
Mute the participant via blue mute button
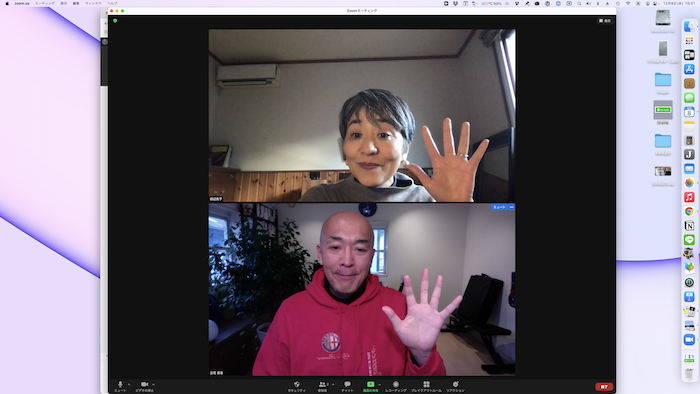[x=499, y=207]
